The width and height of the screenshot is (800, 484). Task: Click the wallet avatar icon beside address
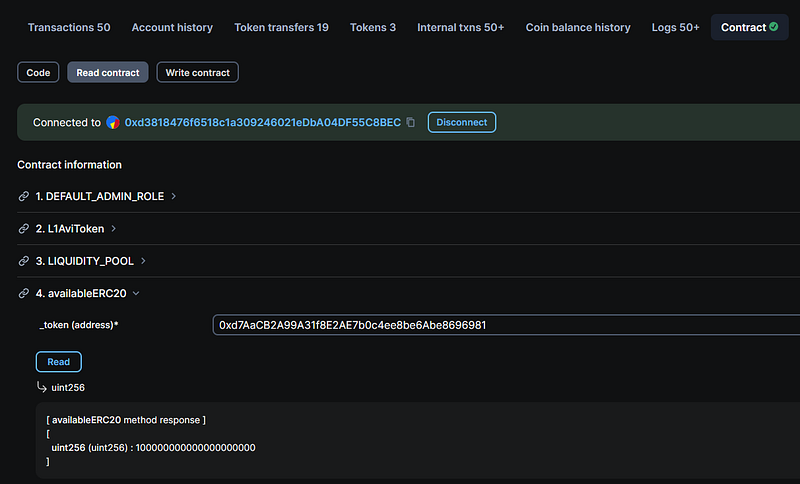(x=113, y=122)
